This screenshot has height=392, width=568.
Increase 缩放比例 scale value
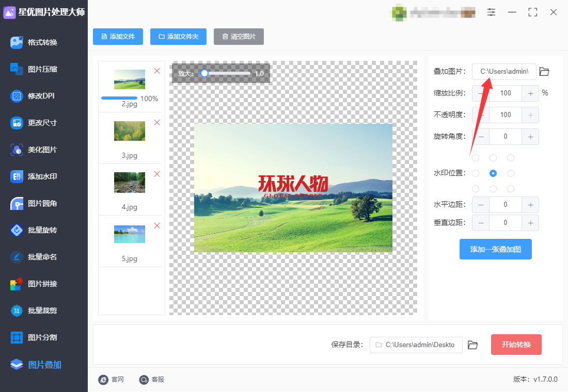pyautogui.click(x=530, y=93)
